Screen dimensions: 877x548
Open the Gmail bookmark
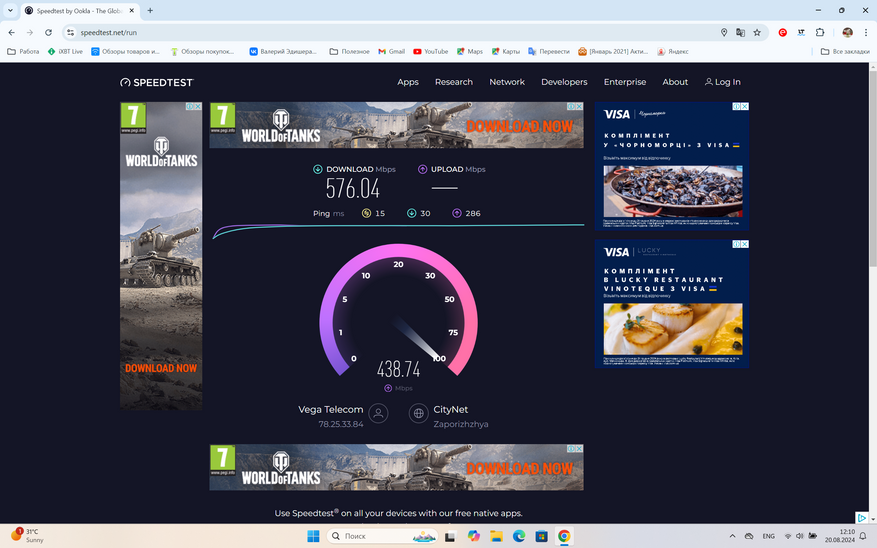pyautogui.click(x=392, y=51)
